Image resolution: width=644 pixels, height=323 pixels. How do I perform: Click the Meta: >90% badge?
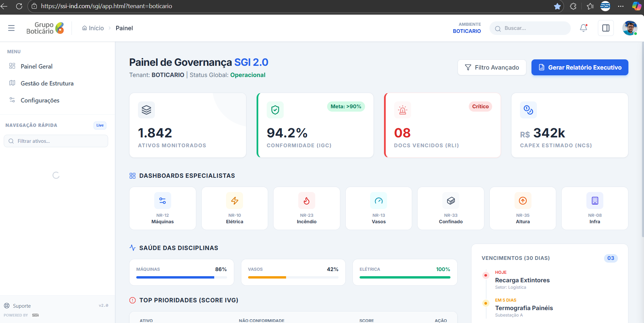[346, 107]
